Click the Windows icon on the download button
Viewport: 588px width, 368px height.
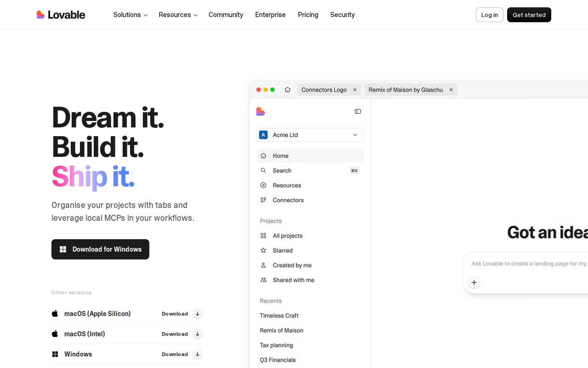(63, 249)
